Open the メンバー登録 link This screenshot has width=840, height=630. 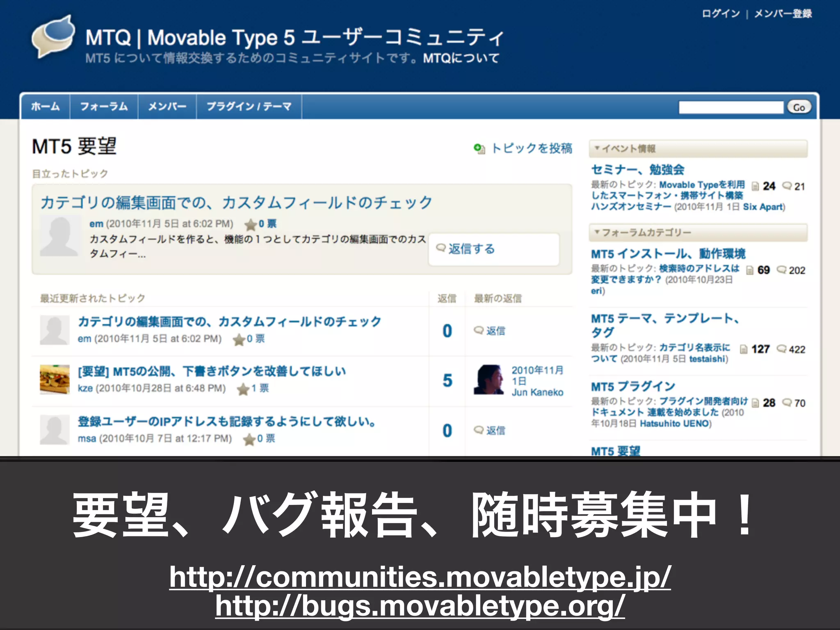(x=783, y=14)
